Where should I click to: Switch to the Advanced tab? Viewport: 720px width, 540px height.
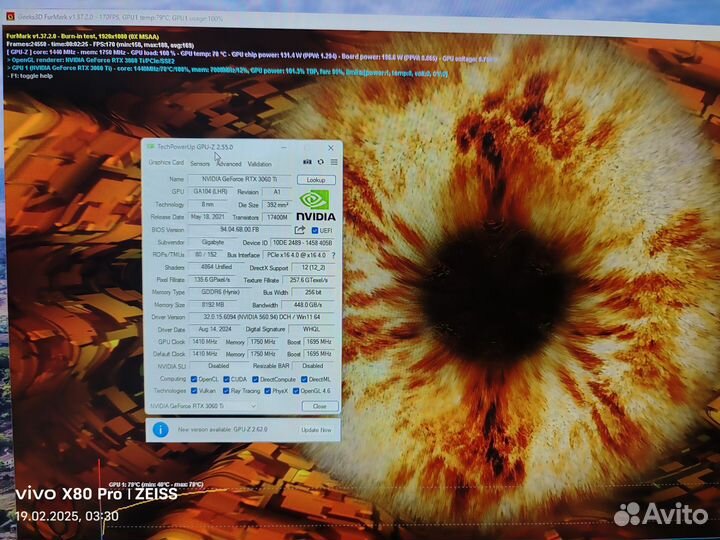(x=229, y=163)
